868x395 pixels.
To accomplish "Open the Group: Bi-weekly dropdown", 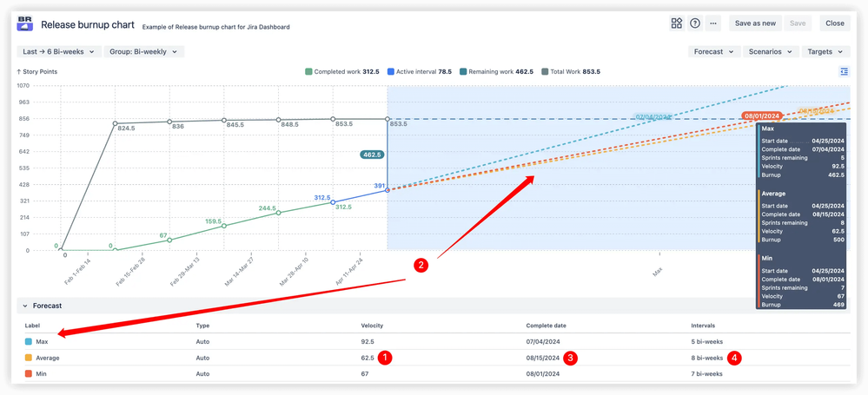I will [144, 52].
